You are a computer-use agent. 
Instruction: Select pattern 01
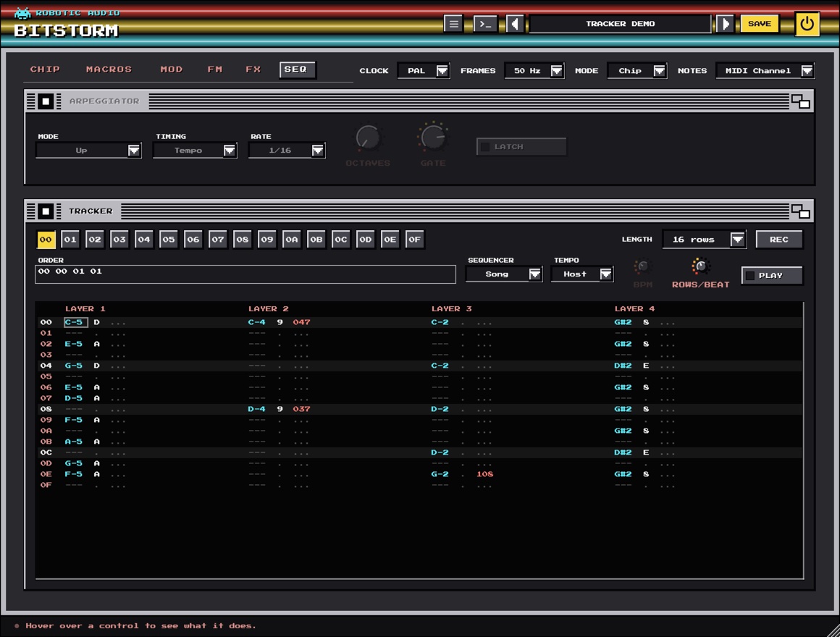(70, 240)
